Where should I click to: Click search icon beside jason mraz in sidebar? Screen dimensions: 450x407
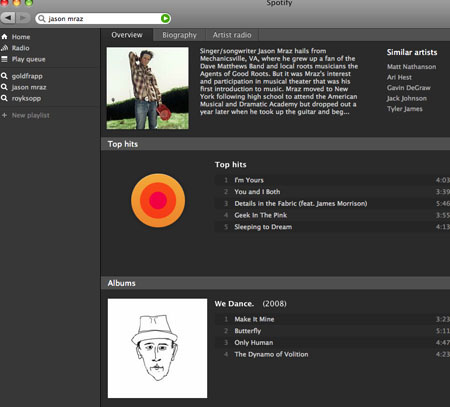[4, 87]
